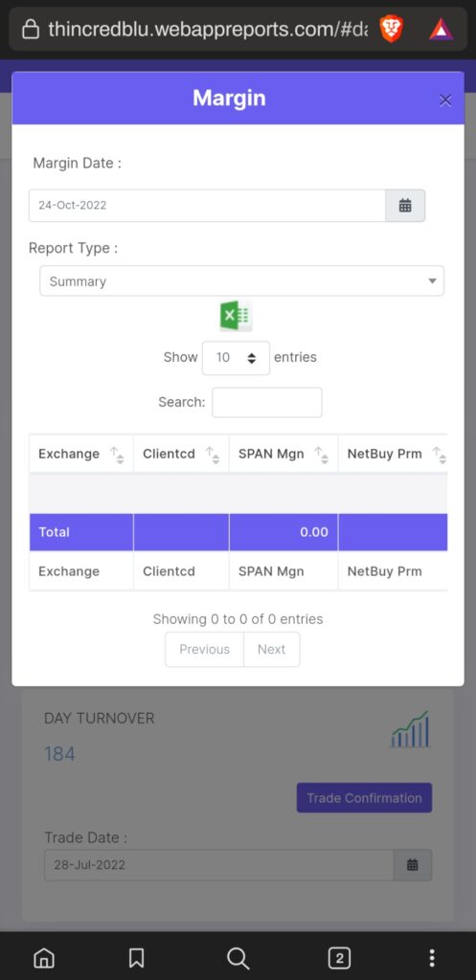Sort table by Clientcd column
Viewport: 476px width, 980px height.
coord(181,455)
